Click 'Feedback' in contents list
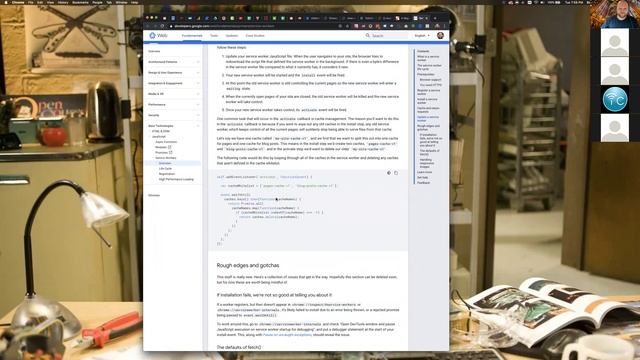This screenshot has height=360, width=640. [424, 182]
